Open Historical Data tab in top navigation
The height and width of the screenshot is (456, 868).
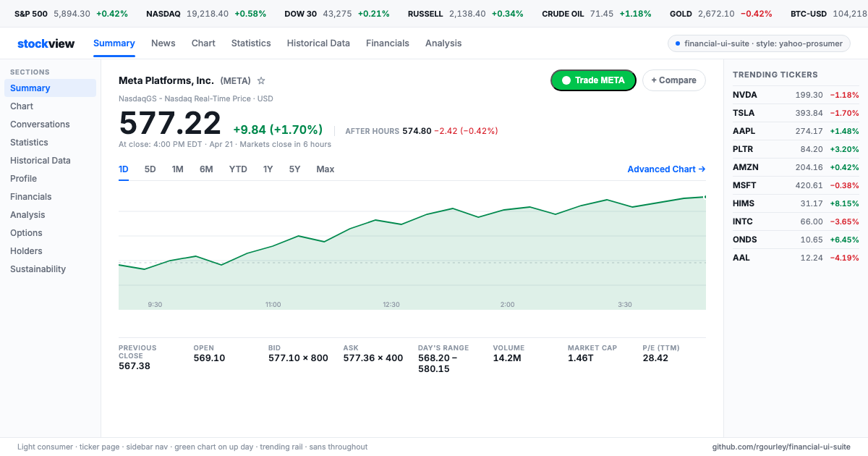(x=318, y=43)
